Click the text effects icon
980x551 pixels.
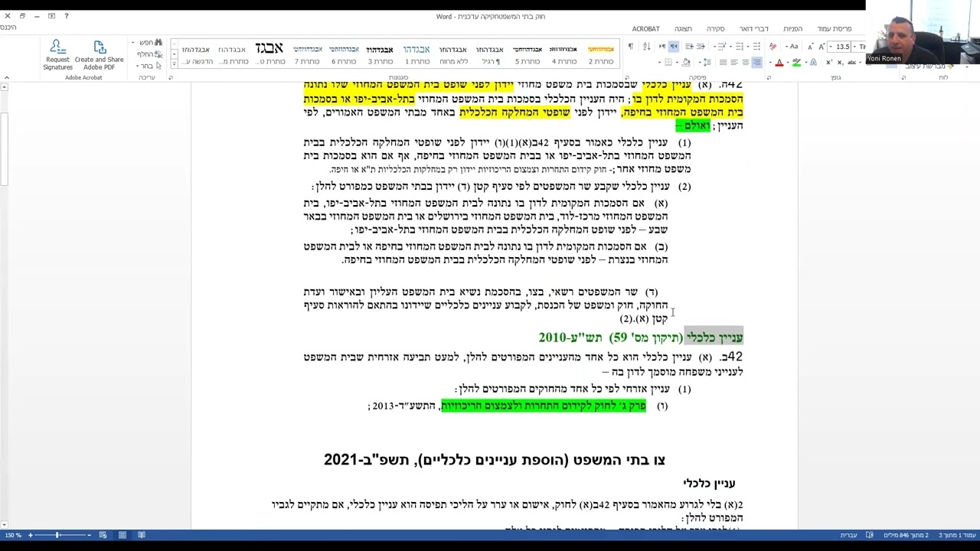click(814, 62)
